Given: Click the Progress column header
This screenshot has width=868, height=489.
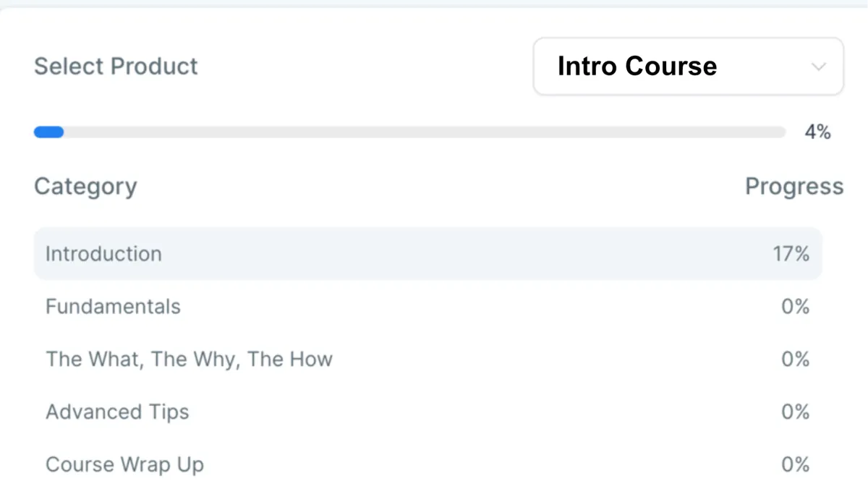Looking at the screenshot, I should point(794,187).
